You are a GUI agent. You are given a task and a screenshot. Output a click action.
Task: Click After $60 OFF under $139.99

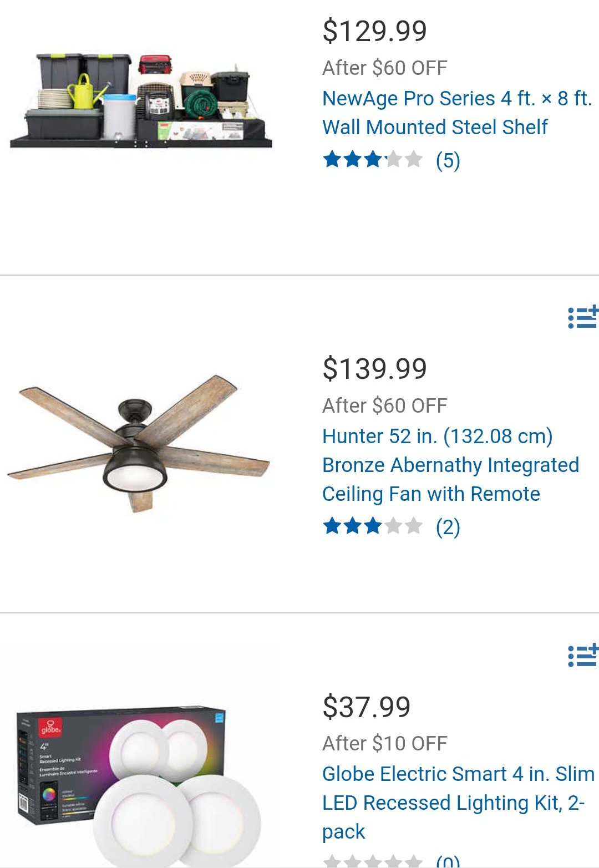pos(385,406)
